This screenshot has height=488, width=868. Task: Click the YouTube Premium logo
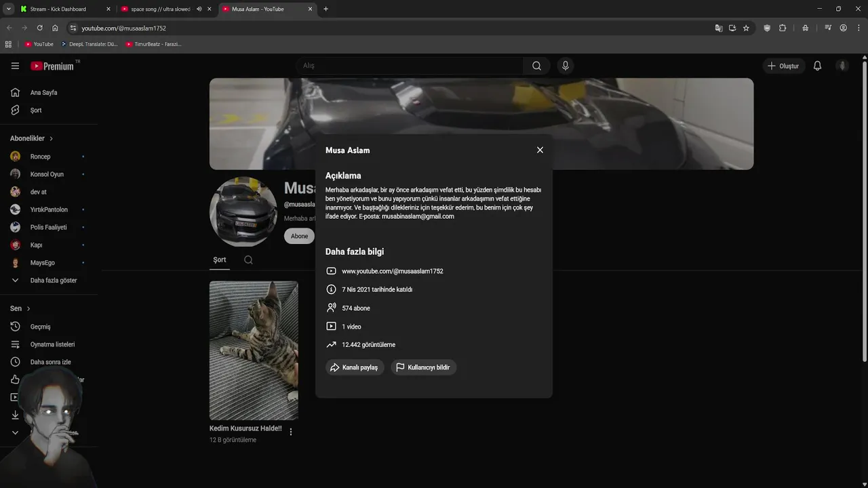click(x=52, y=66)
